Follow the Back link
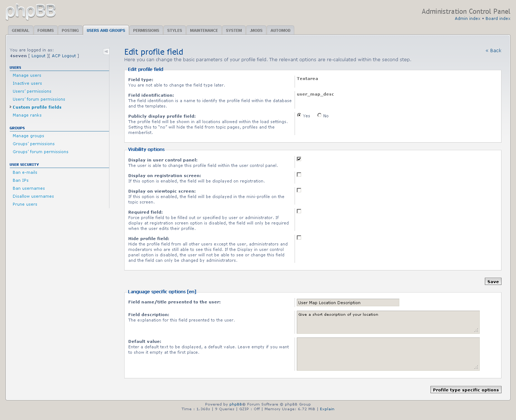 [x=494, y=51]
